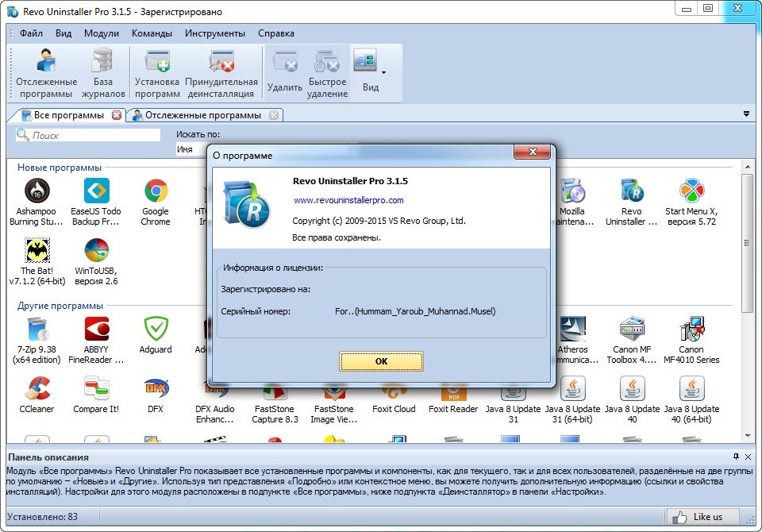
Task: Select FastStone Capture 8.3 label
Action: coord(275,414)
